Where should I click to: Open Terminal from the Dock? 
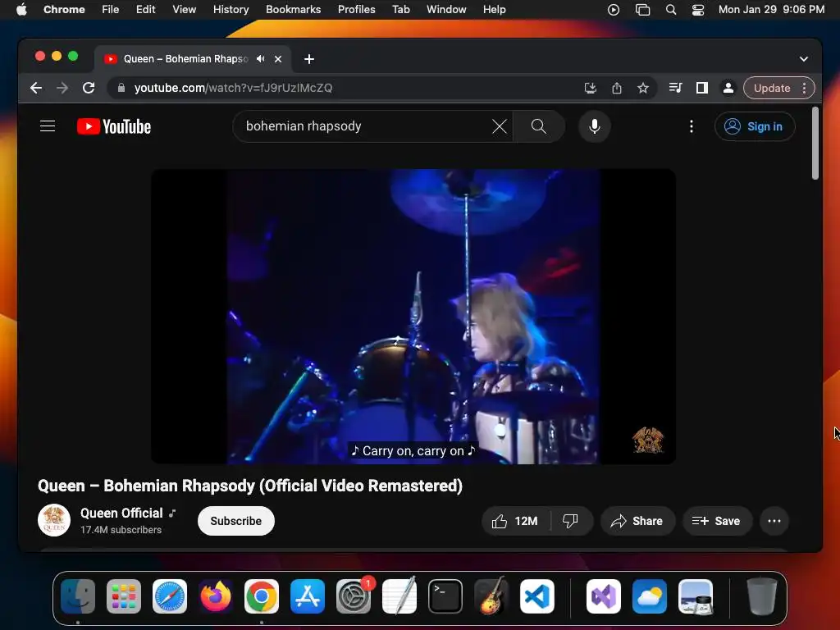[x=445, y=596]
